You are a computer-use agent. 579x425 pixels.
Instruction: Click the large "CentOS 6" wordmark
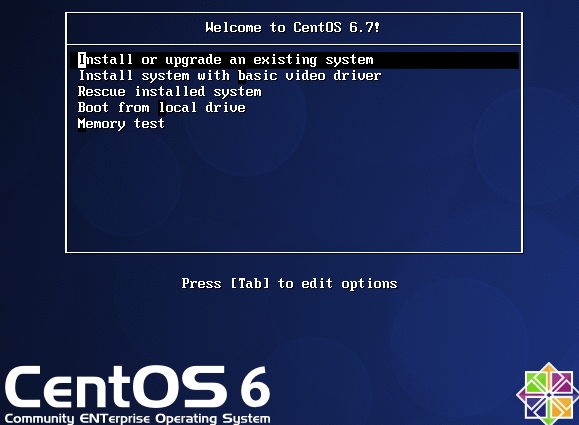[x=137, y=387]
